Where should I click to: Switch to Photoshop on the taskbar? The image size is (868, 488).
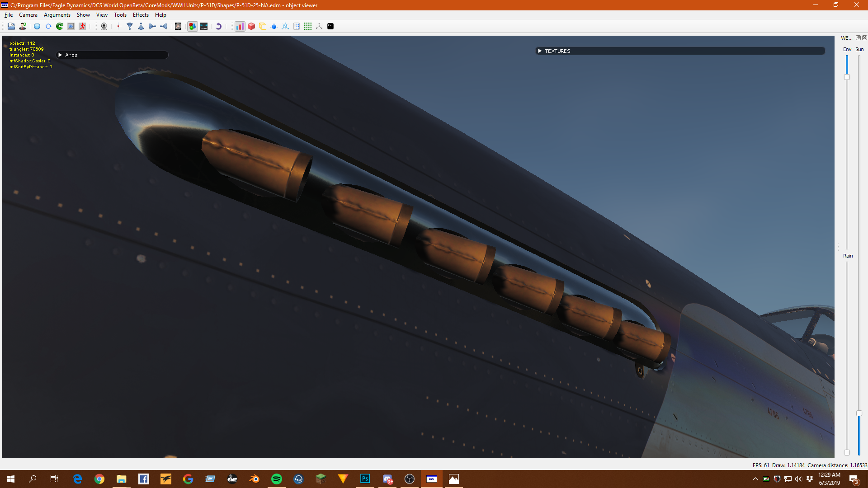(365, 479)
